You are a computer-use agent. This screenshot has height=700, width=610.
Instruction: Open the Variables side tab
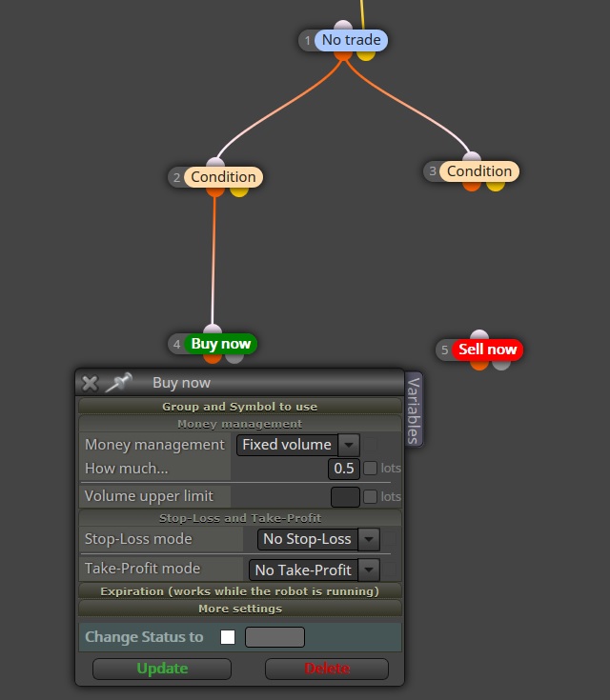(x=414, y=410)
